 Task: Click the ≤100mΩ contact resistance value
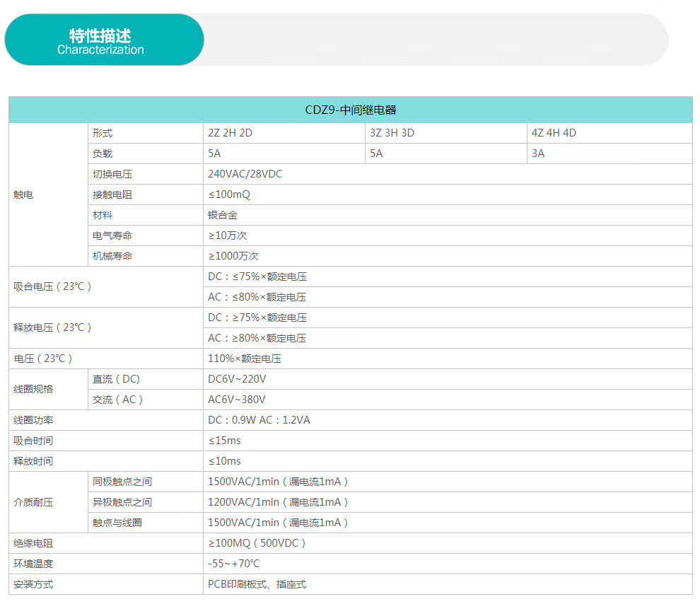click(229, 194)
